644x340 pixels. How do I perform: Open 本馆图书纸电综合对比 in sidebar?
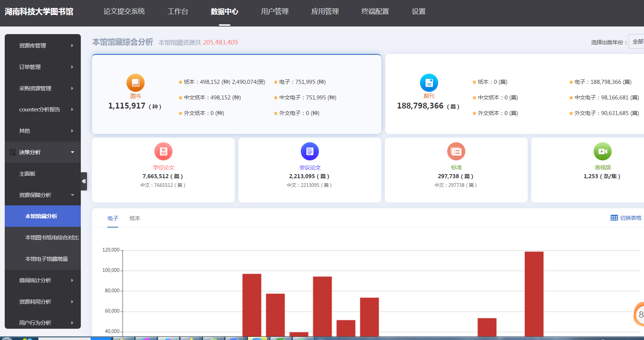point(51,237)
